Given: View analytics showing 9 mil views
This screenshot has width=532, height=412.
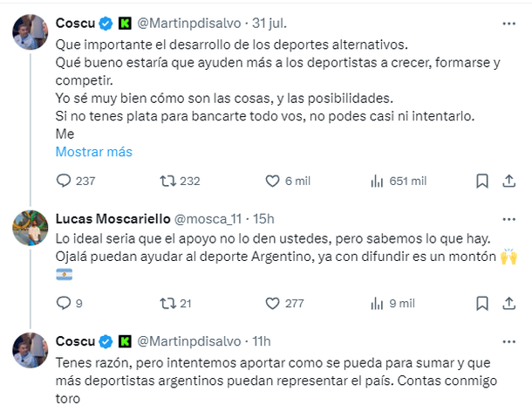Looking at the screenshot, I should click(x=378, y=303).
